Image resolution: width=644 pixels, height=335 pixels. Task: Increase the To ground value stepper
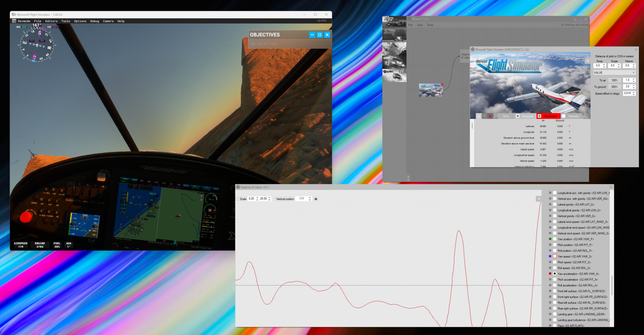(x=634, y=85)
